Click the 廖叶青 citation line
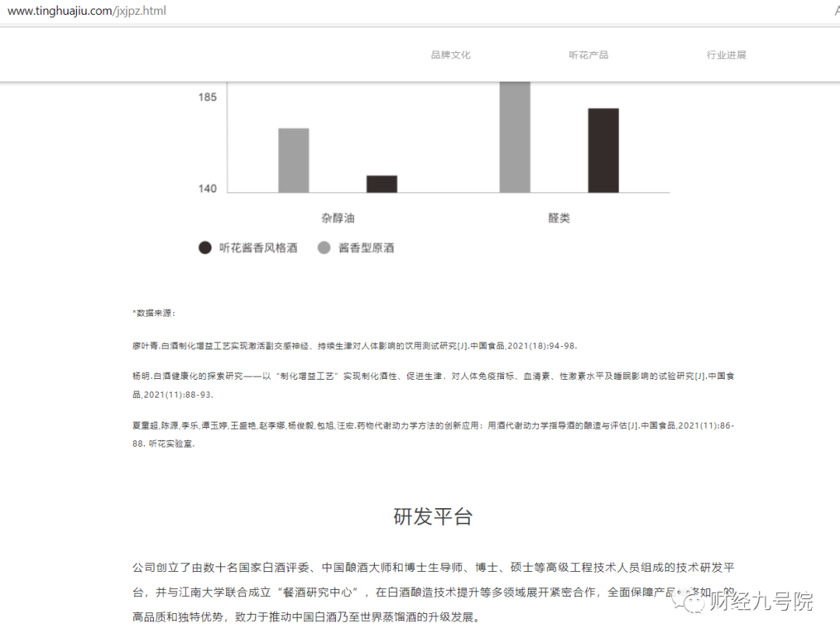Viewport: 840px width, 638px height. (355, 346)
